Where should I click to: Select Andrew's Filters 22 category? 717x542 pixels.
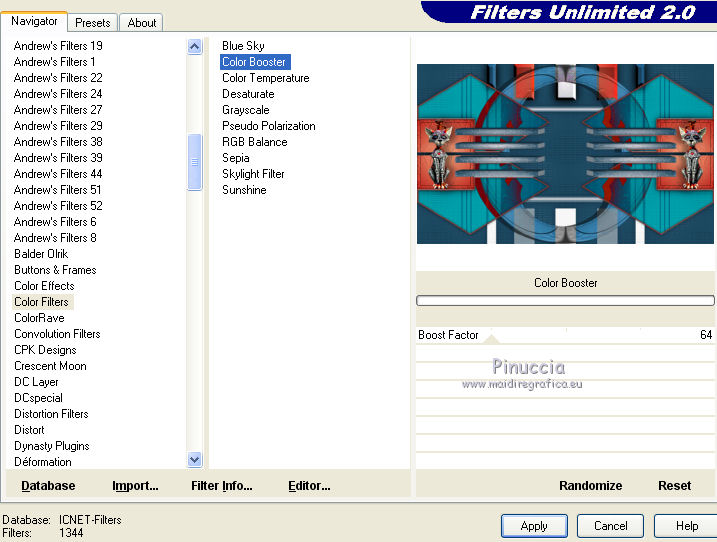pos(58,78)
